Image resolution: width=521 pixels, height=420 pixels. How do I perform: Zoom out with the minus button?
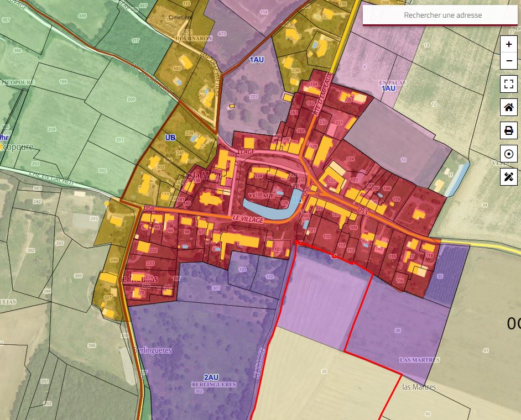click(509, 61)
